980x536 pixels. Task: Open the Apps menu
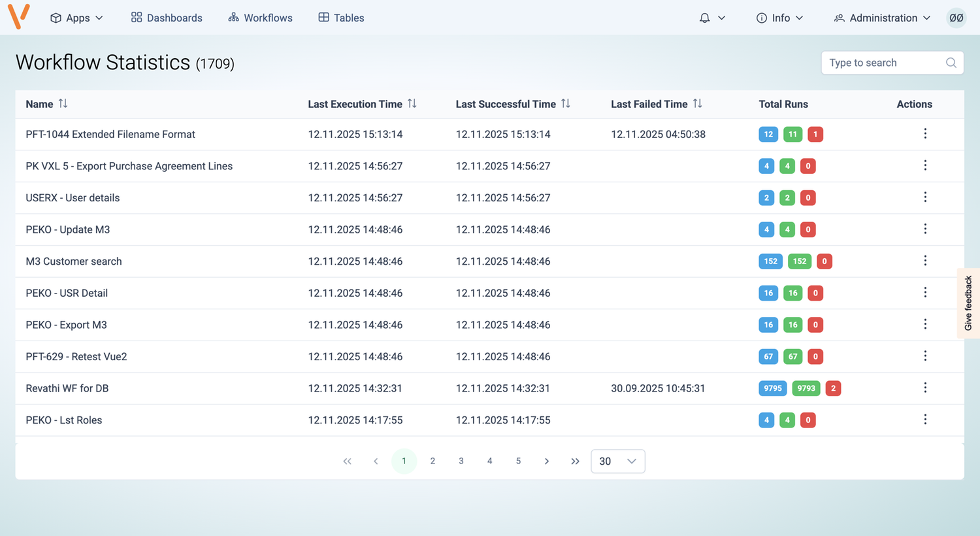[x=76, y=18]
